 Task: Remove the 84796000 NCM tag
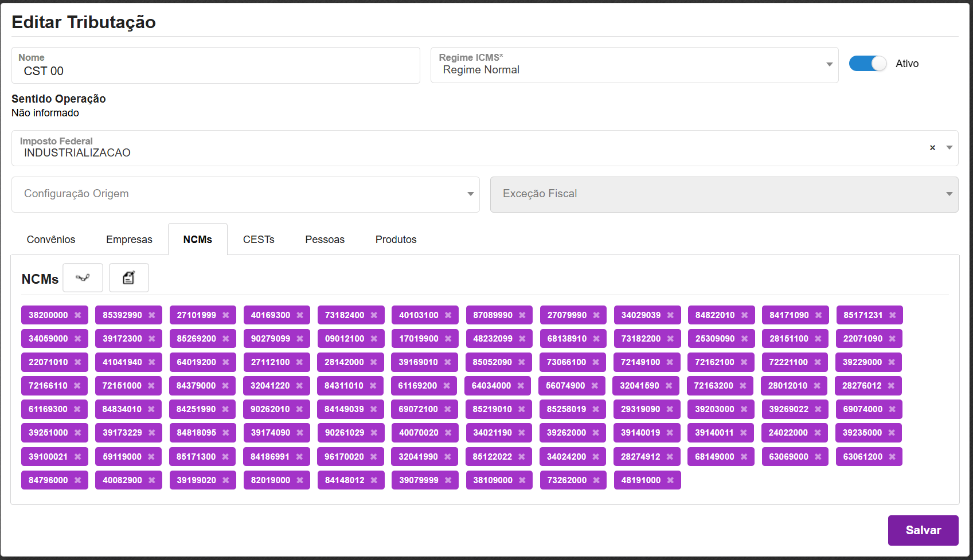pyautogui.click(x=78, y=480)
